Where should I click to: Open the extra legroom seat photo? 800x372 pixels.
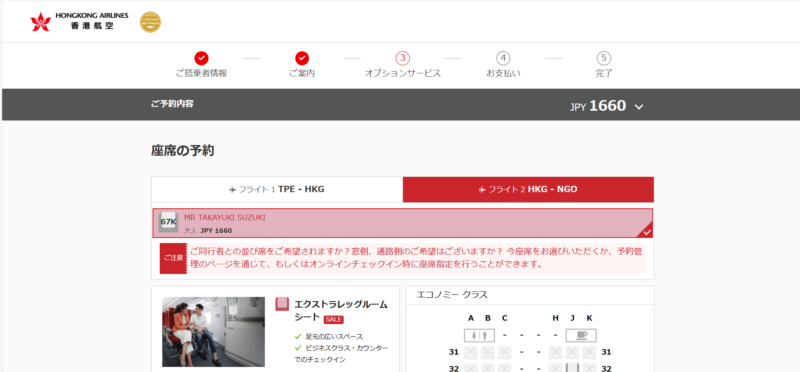[x=213, y=332]
